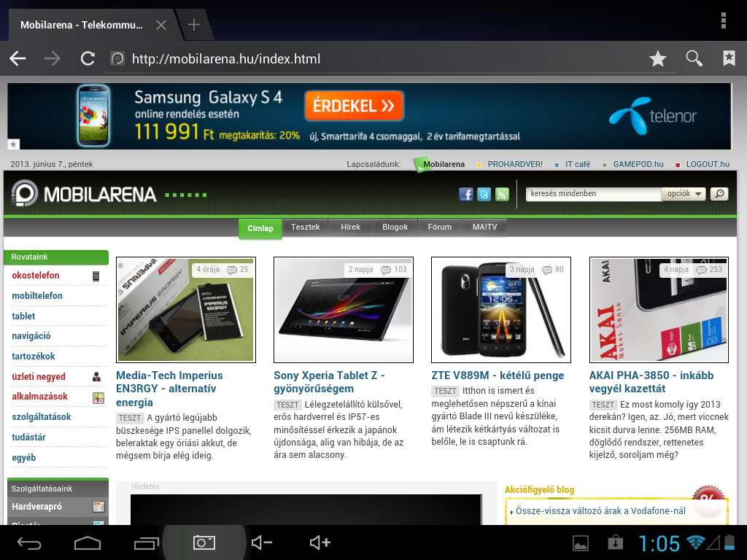This screenshot has height=560, width=747.
Task: Open the Akciófigyelő blog heading
Action: point(539,489)
